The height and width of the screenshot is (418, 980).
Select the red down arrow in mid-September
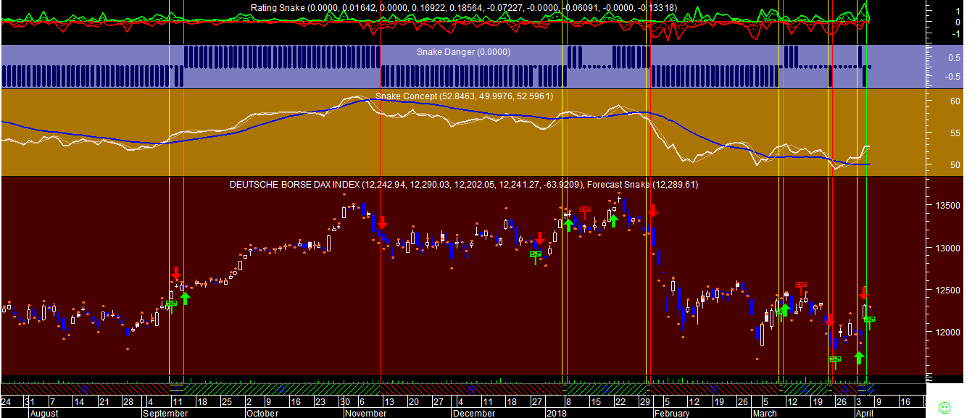pos(176,274)
